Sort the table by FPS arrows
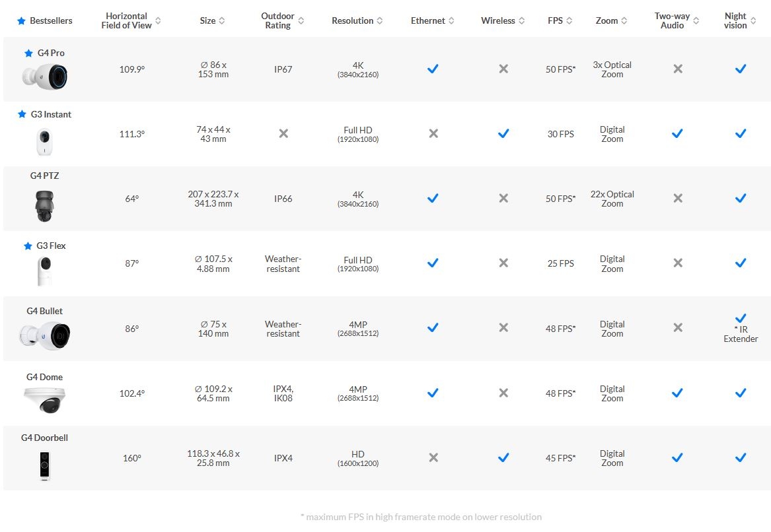The image size is (771, 532). [x=569, y=20]
